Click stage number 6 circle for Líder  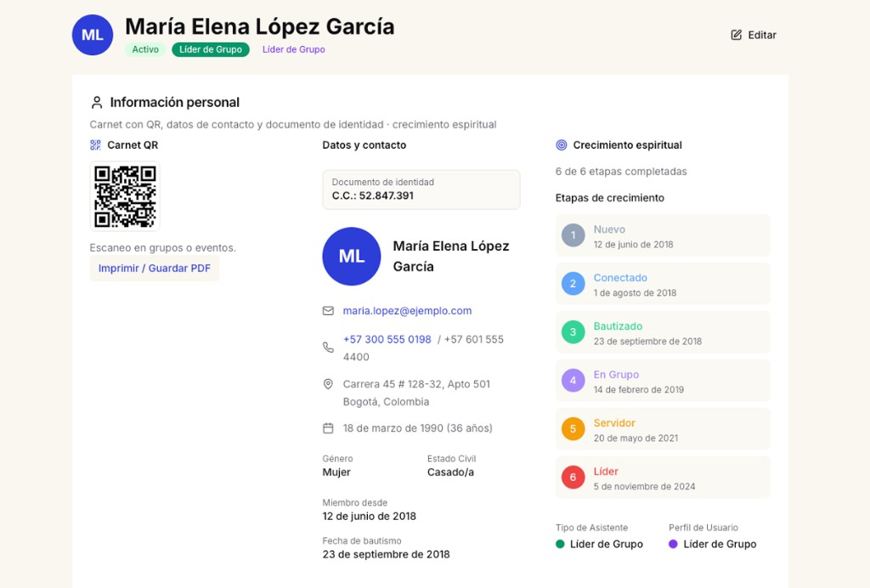coord(573,477)
